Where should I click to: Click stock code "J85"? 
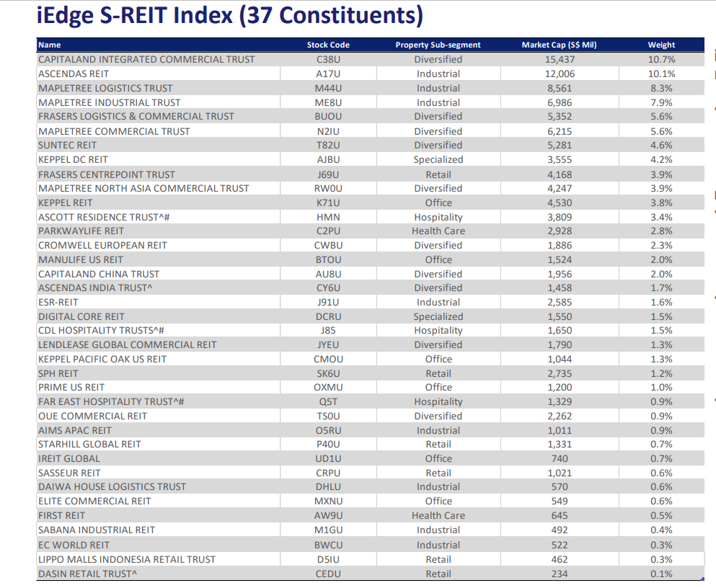point(328,330)
